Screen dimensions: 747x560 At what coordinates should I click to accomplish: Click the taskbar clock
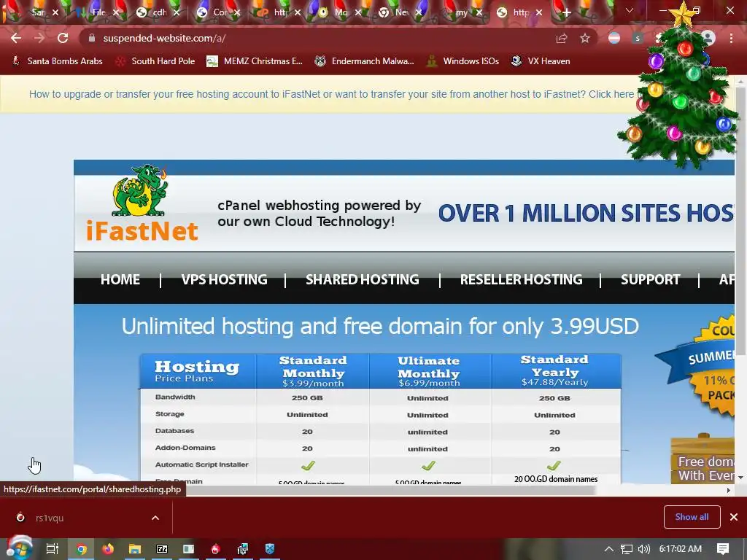pyautogui.click(x=680, y=549)
